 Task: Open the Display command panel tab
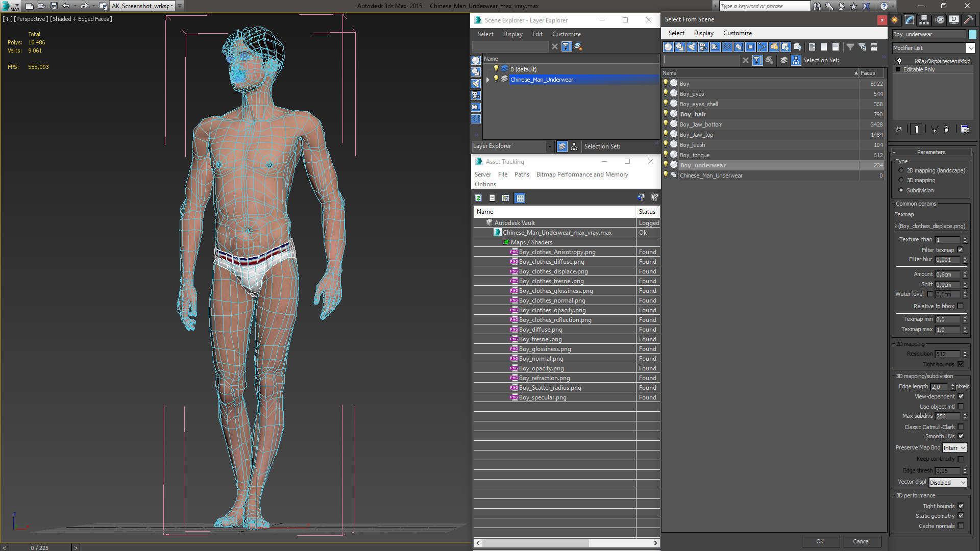point(954,20)
